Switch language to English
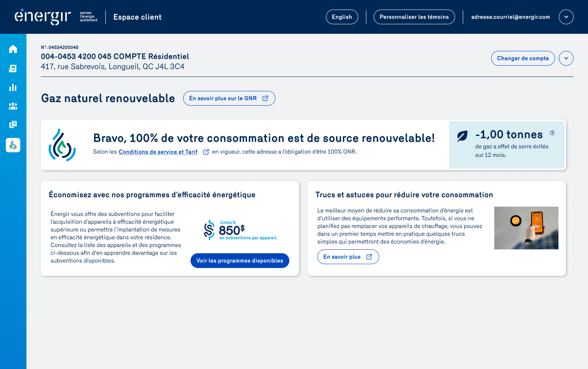588x369 pixels. pyautogui.click(x=342, y=17)
